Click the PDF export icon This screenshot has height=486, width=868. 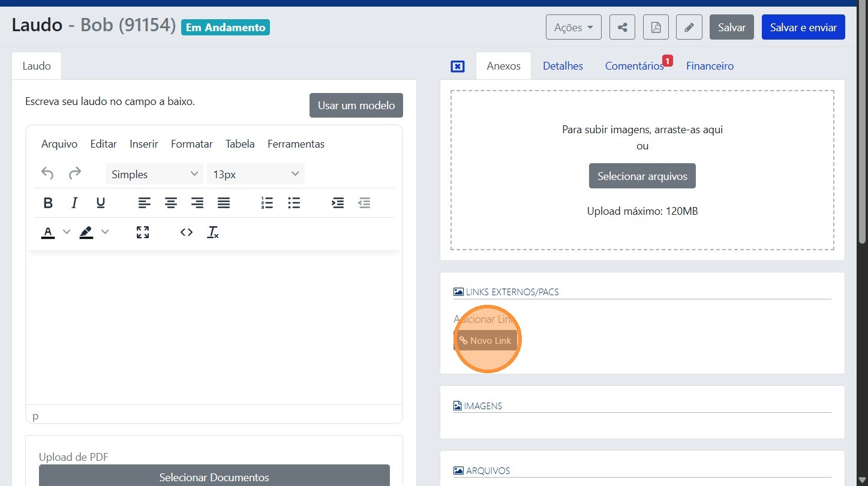coord(656,27)
